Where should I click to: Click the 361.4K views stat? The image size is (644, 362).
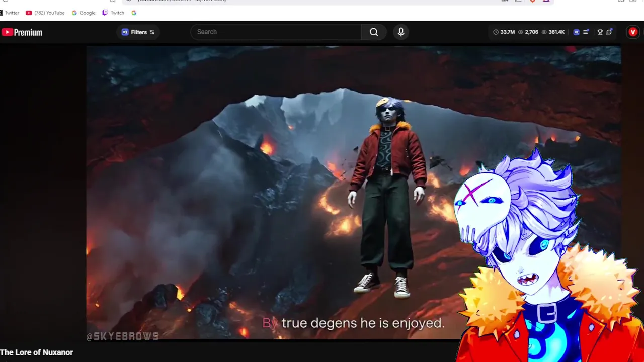pos(553,32)
